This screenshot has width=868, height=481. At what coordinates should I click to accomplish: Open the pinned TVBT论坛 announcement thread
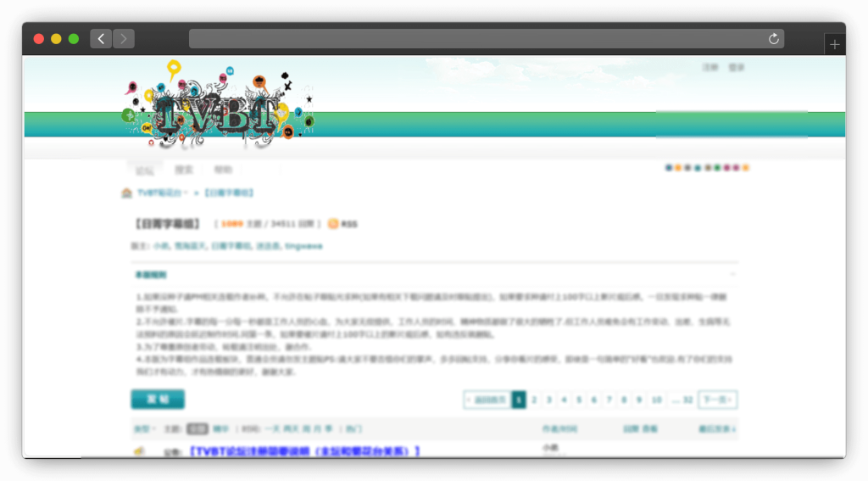point(305,451)
